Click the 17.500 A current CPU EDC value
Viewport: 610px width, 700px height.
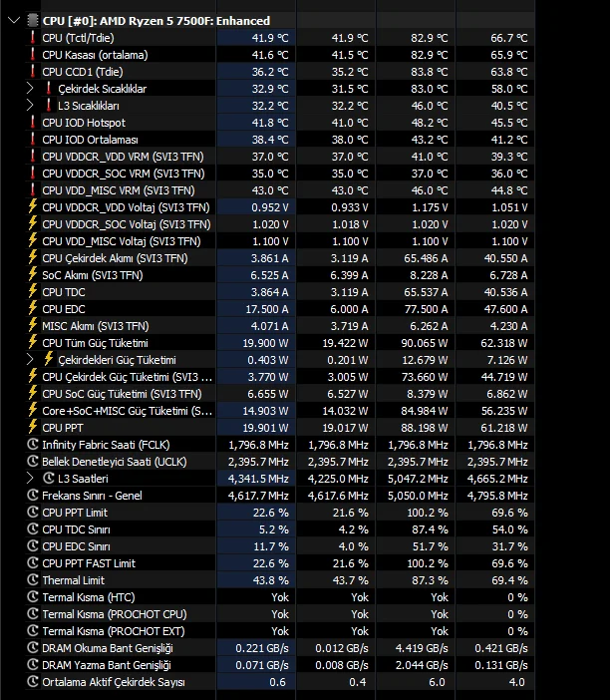(x=267, y=309)
